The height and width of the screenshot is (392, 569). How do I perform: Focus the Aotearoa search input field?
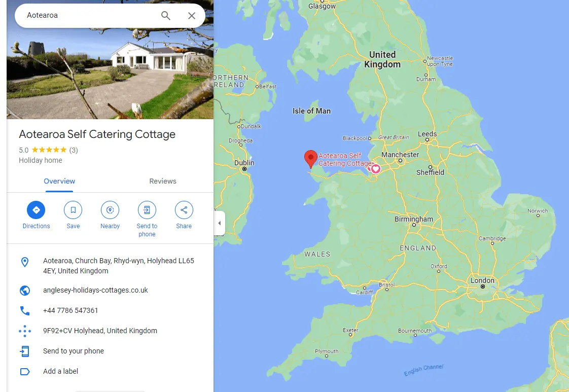click(91, 16)
